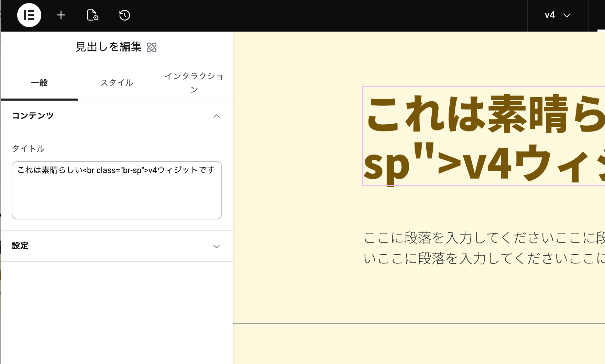Expand the 設定 section chevron
Viewport: 605px width, 364px height.
click(x=216, y=246)
